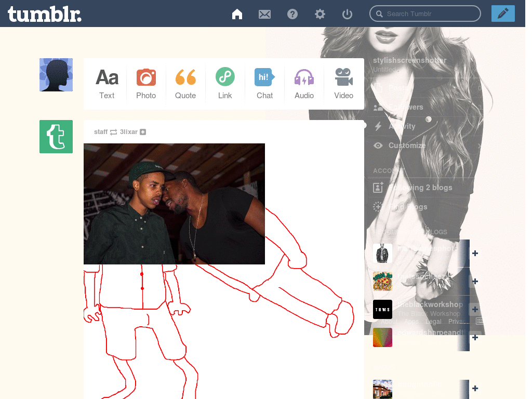Click the rainbow blog avatar

coord(382,338)
